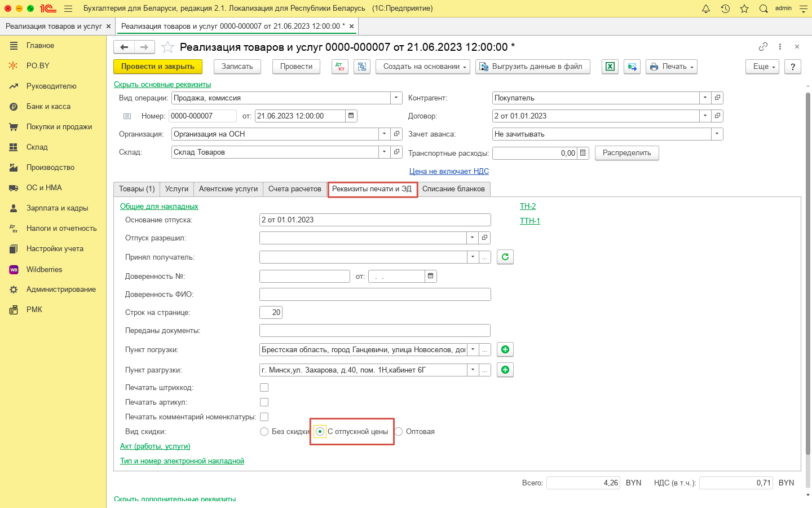Show Дт/Кт accounting entries icon
This screenshot has width=812, height=508.
(x=340, y=67)
